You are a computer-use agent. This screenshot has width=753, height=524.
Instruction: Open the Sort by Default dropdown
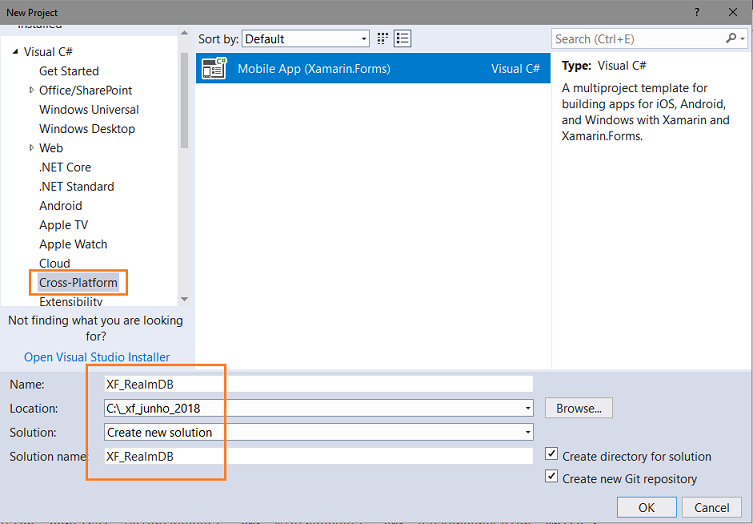[x=305, y=39]
